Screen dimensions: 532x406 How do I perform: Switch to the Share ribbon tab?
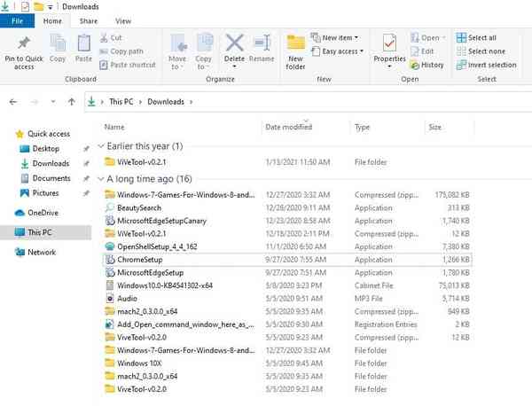click(x=89, y=21)
